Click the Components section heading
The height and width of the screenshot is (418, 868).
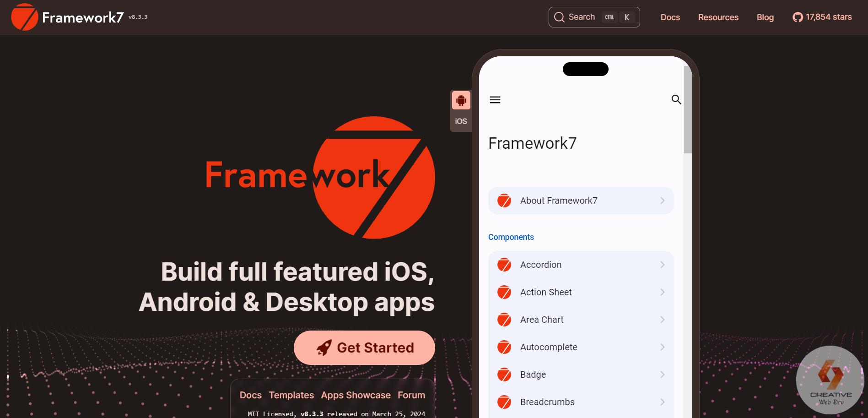[511, 237]
